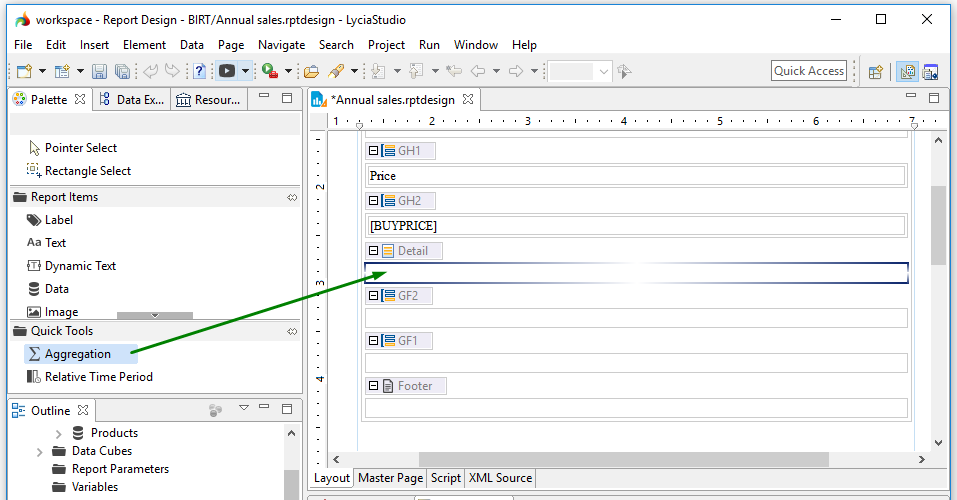Open the Navigate menu
Image resolution: width=957 pixels, height=500 pixels.
coord(281,45)
